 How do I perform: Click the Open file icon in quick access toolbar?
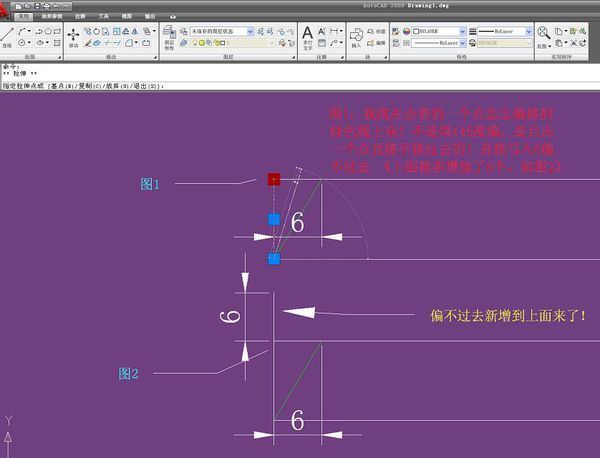(28, 7)
